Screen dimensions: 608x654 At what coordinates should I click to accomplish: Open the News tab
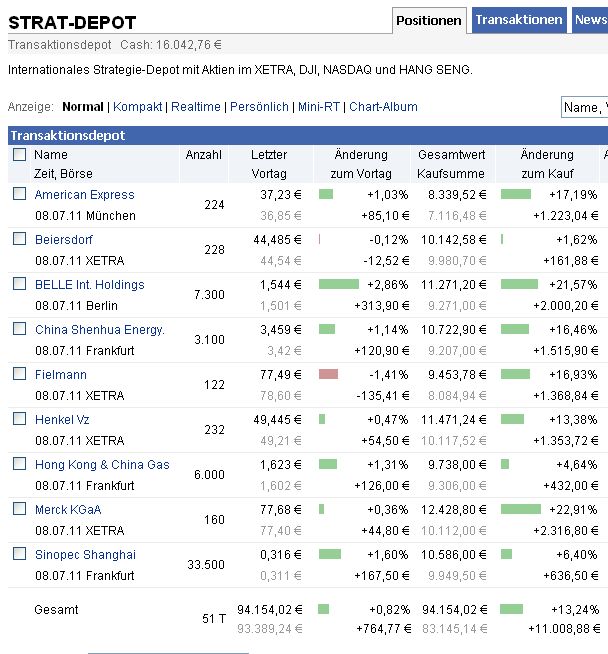(x=590, y=20)
